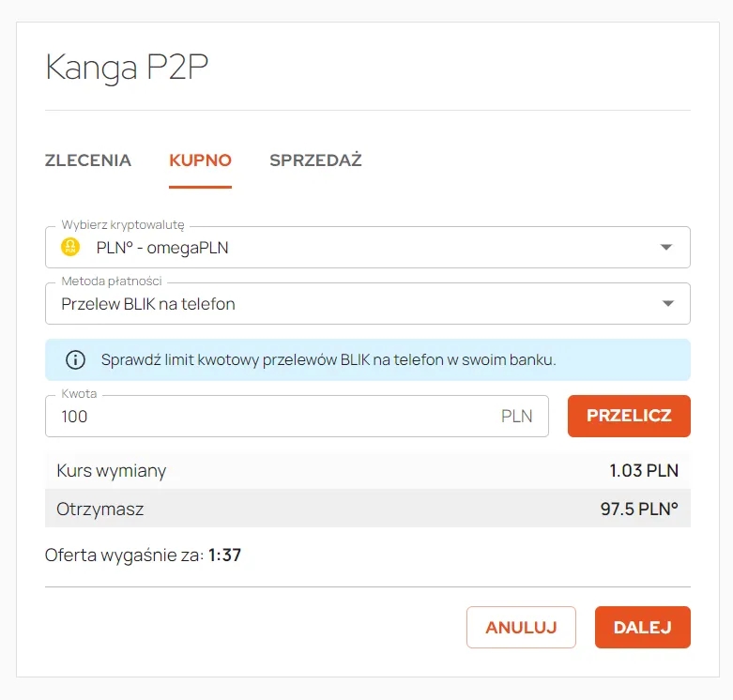The width and height of the screenshot is (733, 700).
Task: Go to the SPRZEDAŻ tab
Action: (x=315, y=160)
